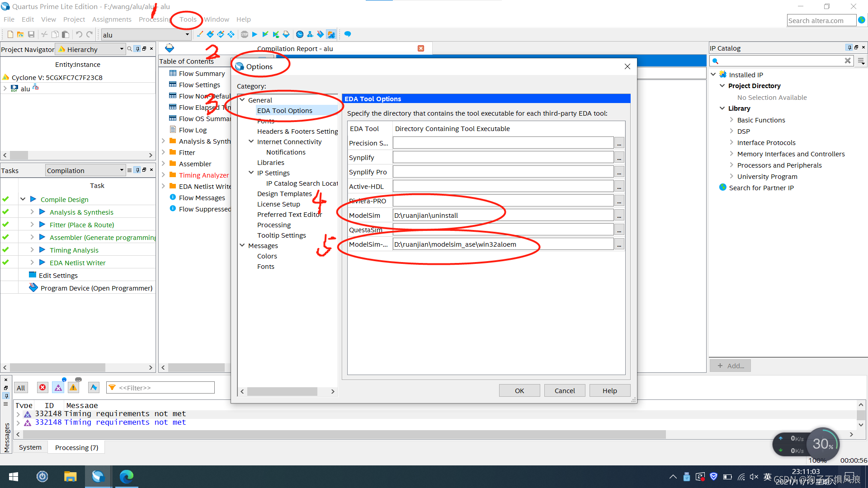868x488 pixels.
Task: Open the Programmer toolbar icon
Action: click(x=321, y=34)
